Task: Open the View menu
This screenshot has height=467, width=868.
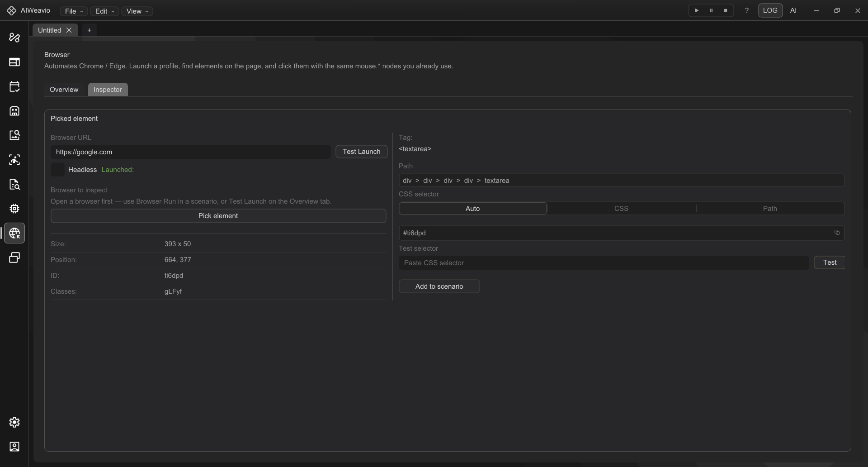Action: [x=137, y=11]
